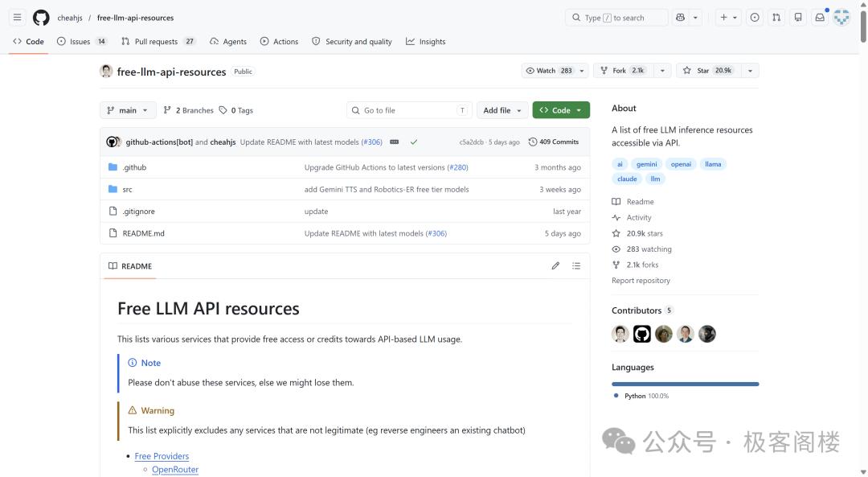Expand the Copilot dropdown arrow
The width and height of the screenshot is (868, 477).
pos(695,18)
